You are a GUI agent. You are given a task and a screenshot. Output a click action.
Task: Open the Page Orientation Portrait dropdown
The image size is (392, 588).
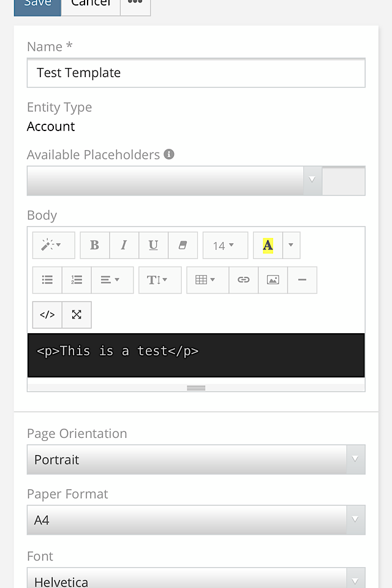196,459
